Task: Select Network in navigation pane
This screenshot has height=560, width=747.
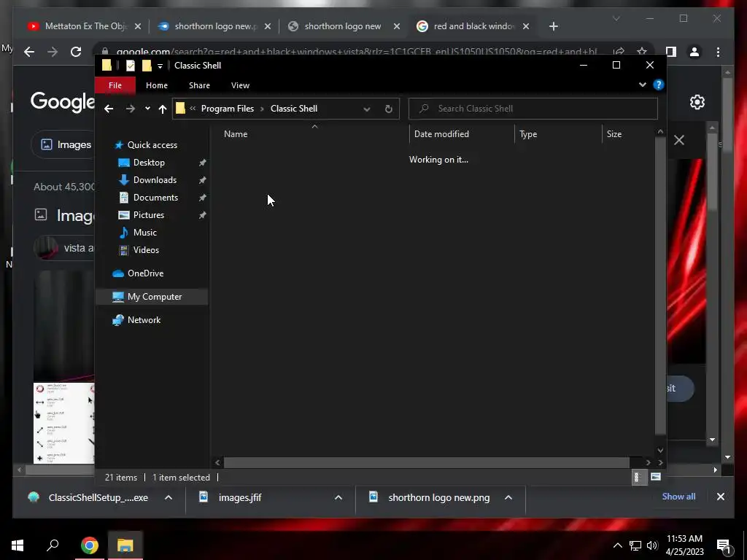Action: click(x=144, y=320)
